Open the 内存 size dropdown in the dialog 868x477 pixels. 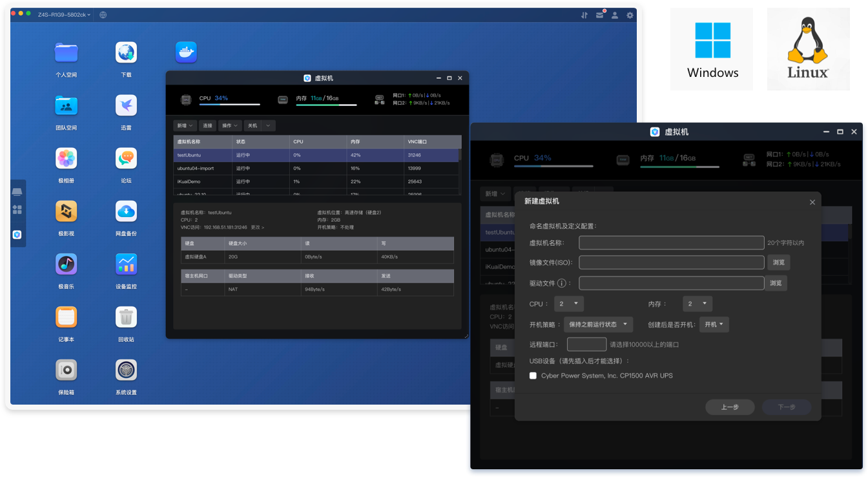coord(697,304)
